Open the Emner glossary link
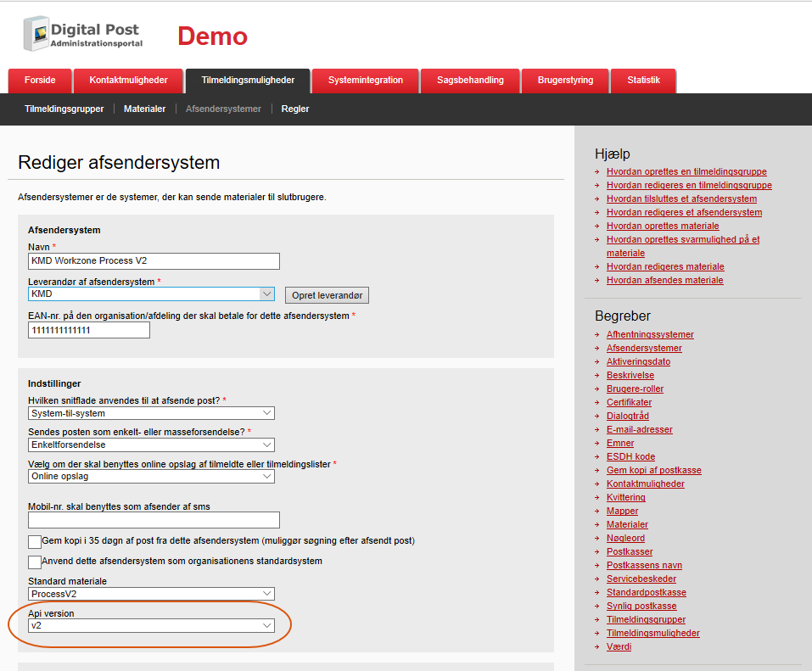This screenshot has width=812, height=671. (620, 443)
